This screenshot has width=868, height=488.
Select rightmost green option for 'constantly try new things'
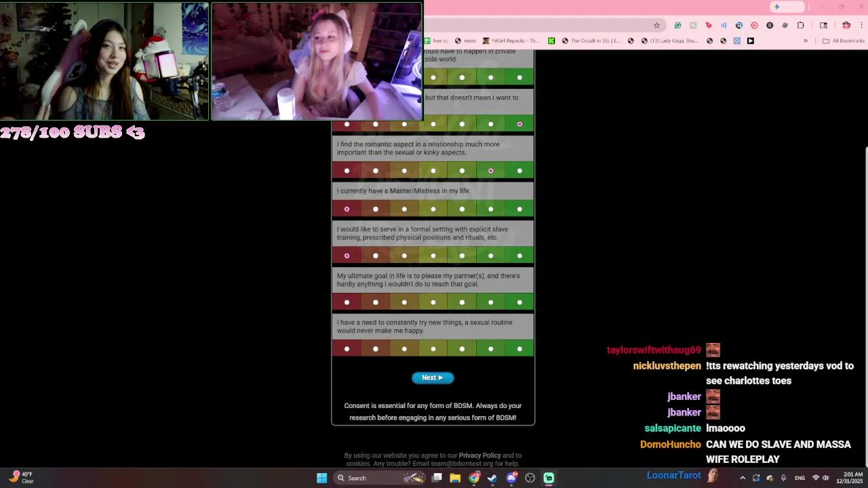[519, 349]
